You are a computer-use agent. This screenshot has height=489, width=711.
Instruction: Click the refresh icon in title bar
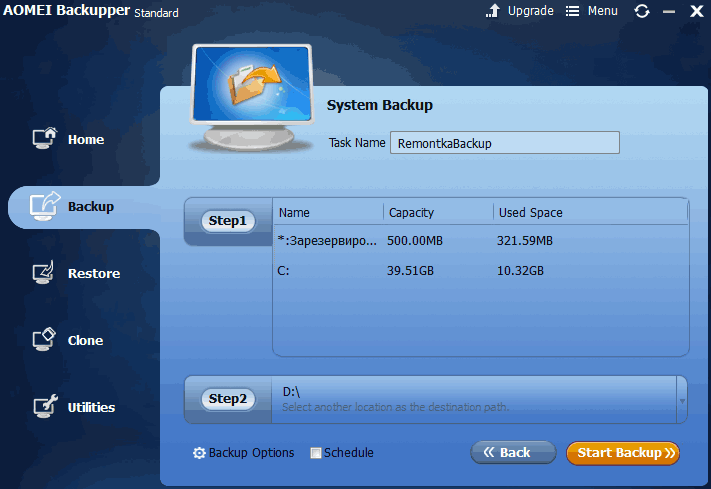pos(642,11)
